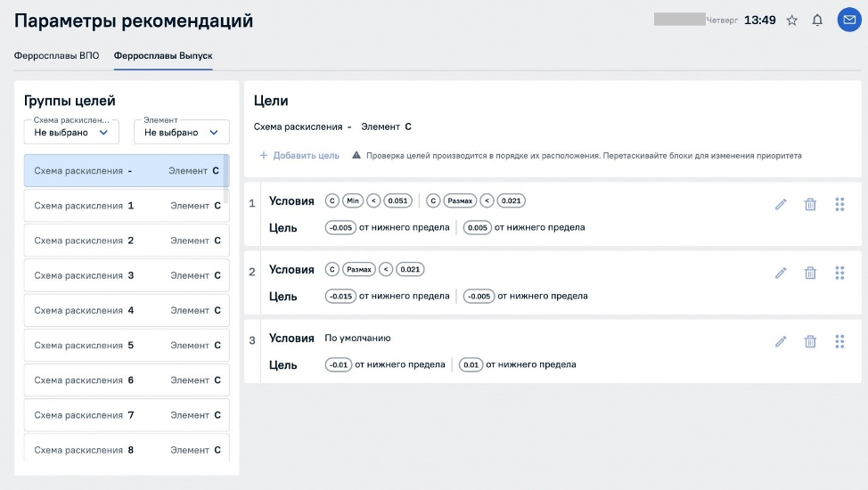Click pencil icon for goal 2
This screenshot has height=490, width=868.
pos(781,273)
